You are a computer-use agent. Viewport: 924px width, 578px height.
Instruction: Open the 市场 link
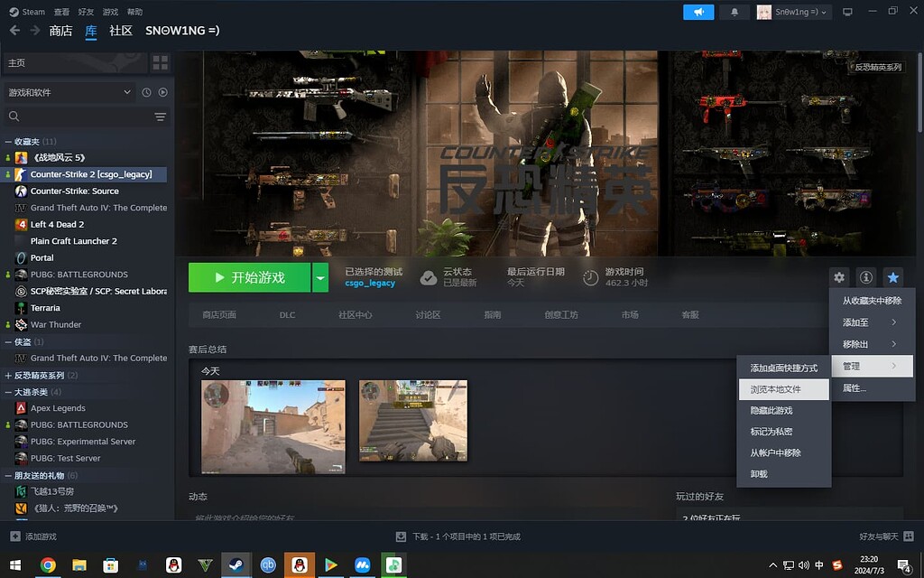point(630,315)
